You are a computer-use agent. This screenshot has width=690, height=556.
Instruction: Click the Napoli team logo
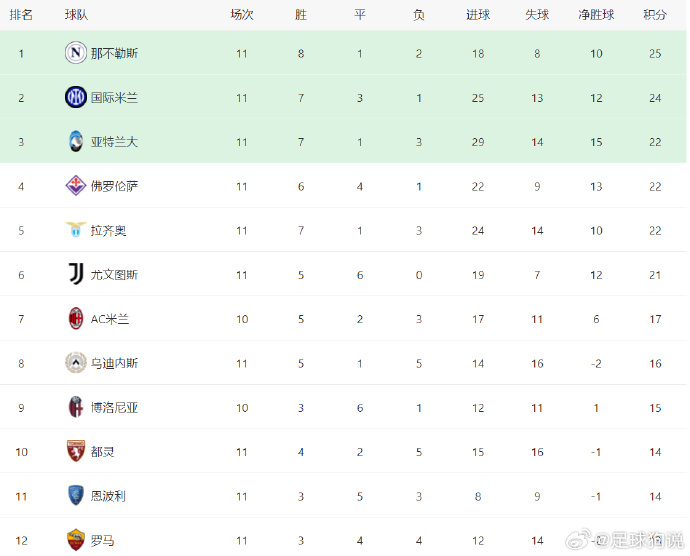click(x=76, y=53)
